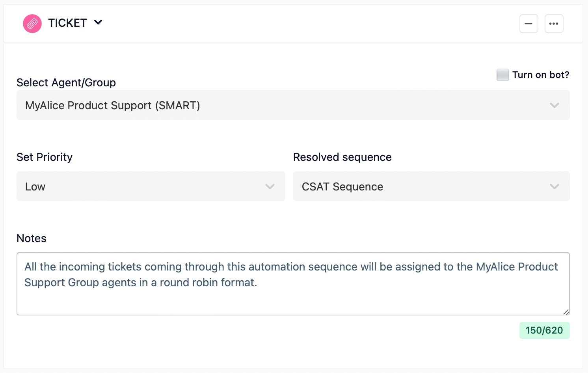Open the Select Agent/Group dropdown
588x373 pixels.
(276, 105)
